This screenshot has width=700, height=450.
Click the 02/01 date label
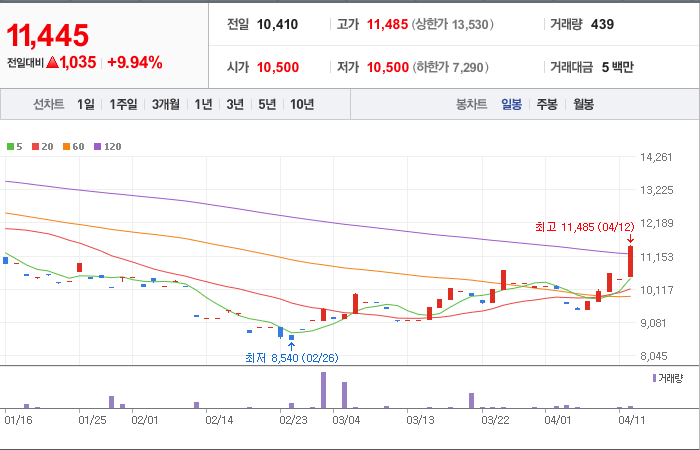pyautogui.click(x=145, y=421)
